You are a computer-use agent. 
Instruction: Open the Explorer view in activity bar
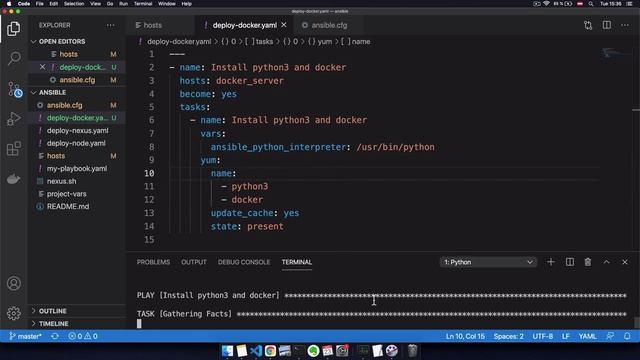click(x=13, y=29)
